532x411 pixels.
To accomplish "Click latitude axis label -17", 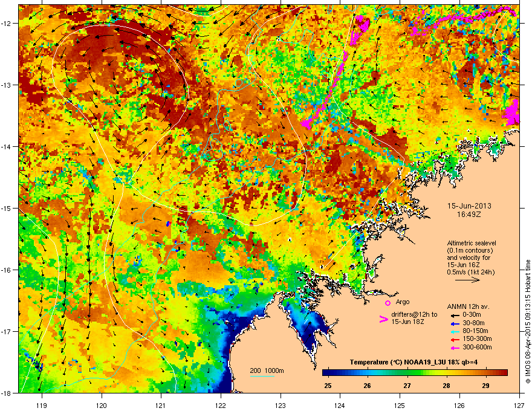I will click(x=6, y=331).
